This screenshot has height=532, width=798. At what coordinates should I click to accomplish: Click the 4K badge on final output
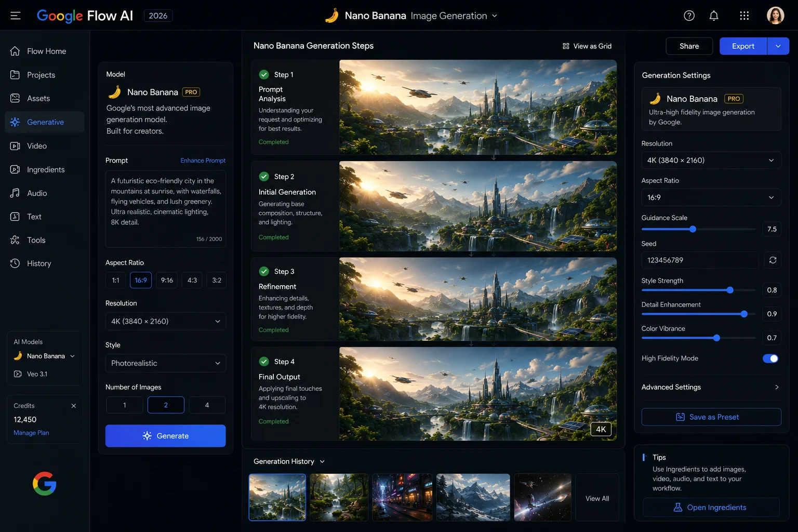point(601,429)
